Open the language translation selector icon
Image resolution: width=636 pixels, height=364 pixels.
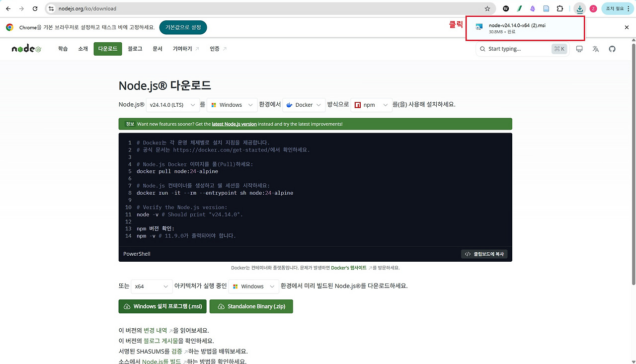[x=596, y=49]
